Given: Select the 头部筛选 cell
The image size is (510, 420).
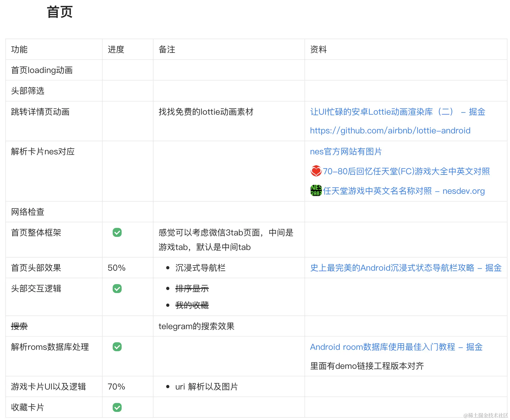Looking at the screenshot, I should click(54, 91).
